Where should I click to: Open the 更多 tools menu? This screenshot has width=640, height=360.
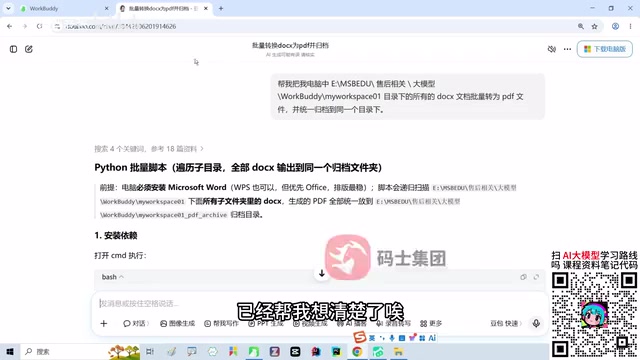pyautogui.click(x=431, y=323)
